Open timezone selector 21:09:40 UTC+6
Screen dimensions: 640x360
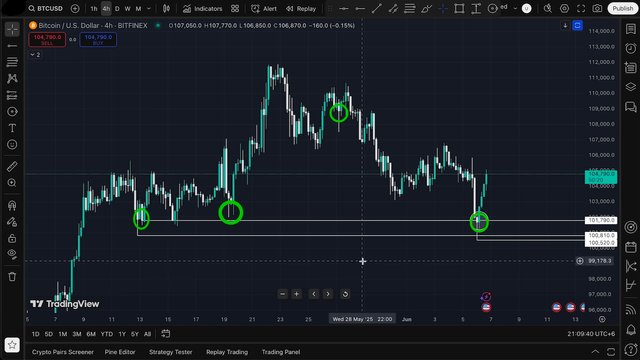[591, 334]
